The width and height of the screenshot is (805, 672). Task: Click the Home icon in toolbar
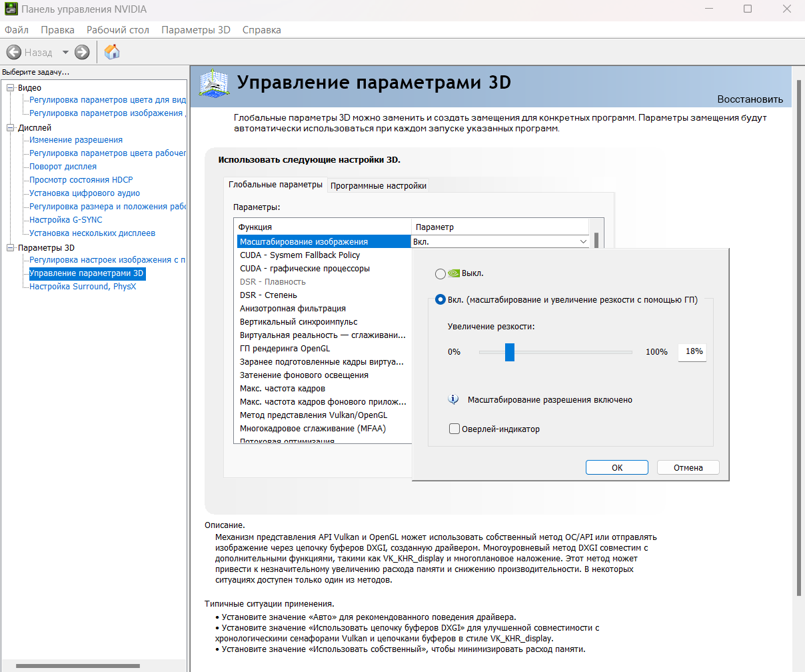[x=112, y=52]
